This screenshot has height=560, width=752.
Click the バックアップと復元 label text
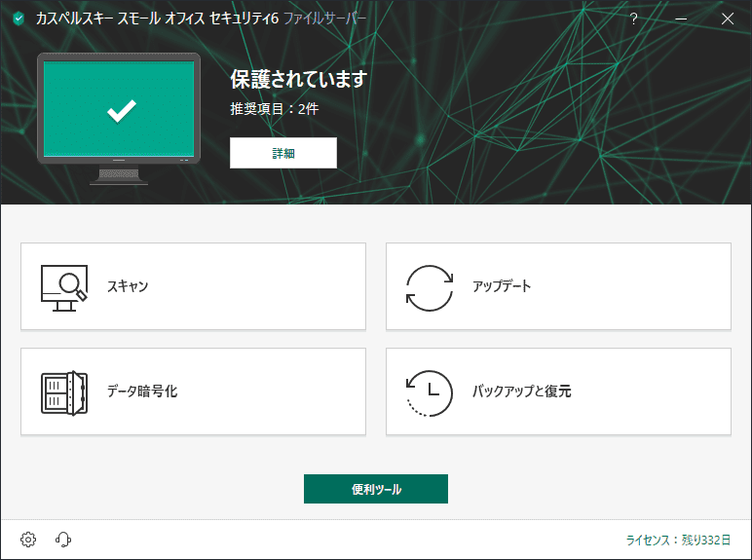522,392
